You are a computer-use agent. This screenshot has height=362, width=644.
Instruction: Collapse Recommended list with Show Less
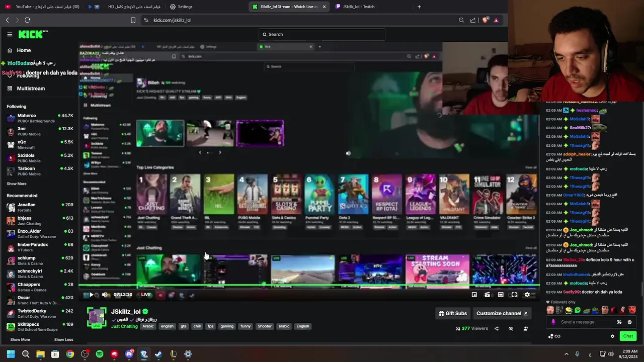pyautogui.click(x=64, y=340)
